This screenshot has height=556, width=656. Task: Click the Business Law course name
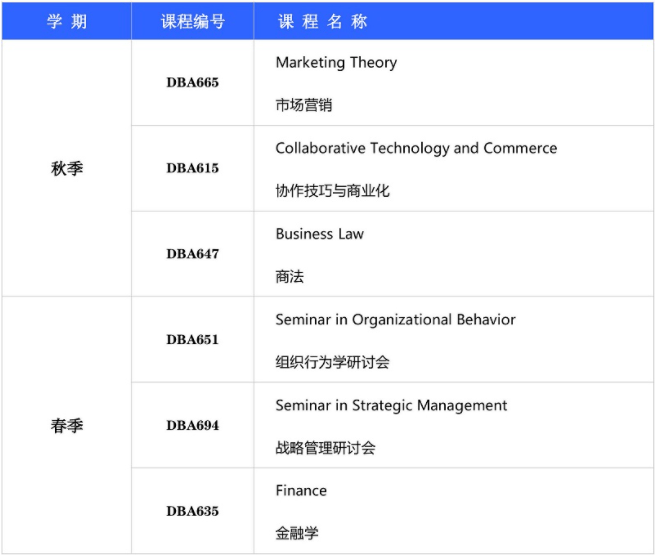click(x=319, y=234)
